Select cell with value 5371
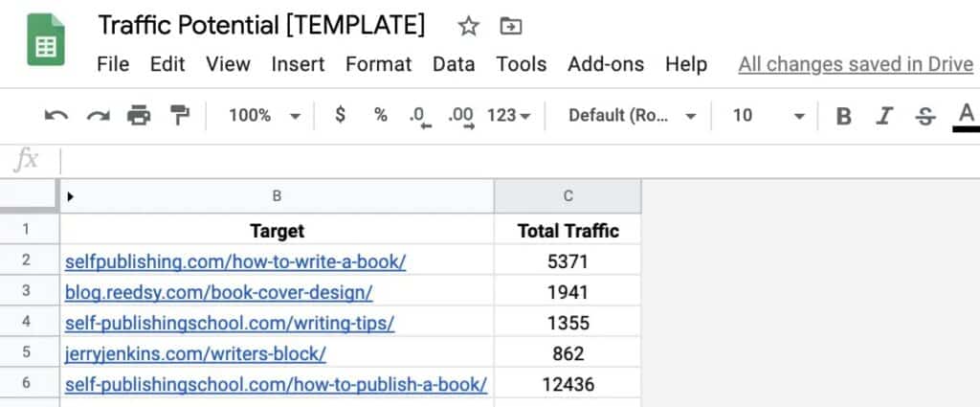This screenshot has width=980, height=407. (x=568, y=260)
